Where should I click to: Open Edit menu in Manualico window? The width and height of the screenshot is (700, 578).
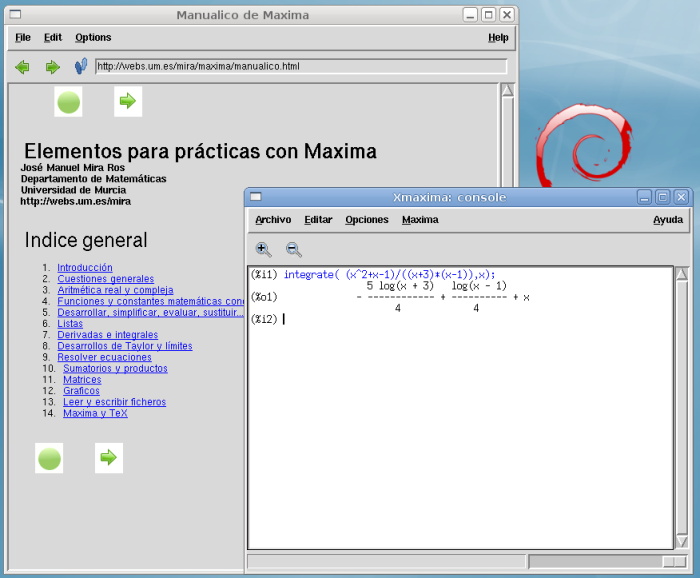(53, 37)
